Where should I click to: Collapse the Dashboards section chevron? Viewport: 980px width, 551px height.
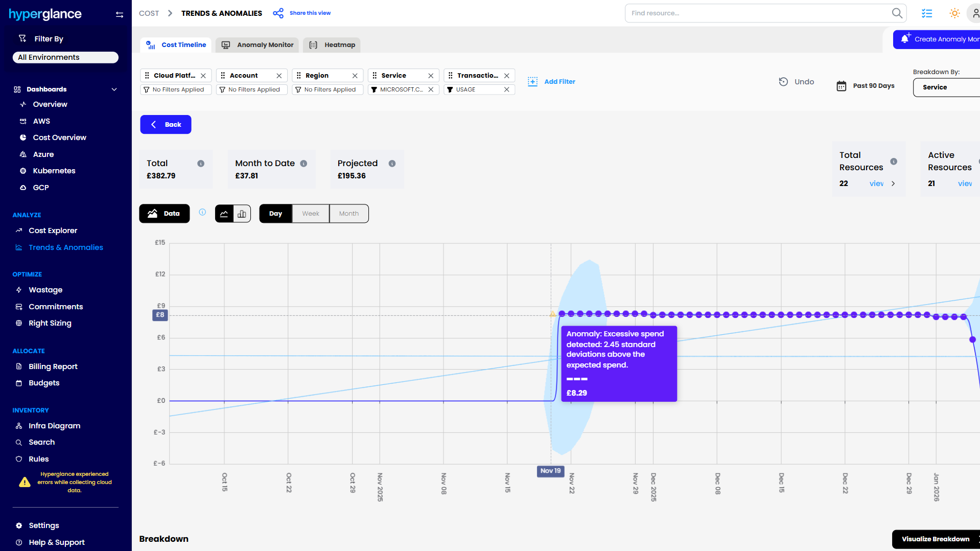(x=114, y=89)
